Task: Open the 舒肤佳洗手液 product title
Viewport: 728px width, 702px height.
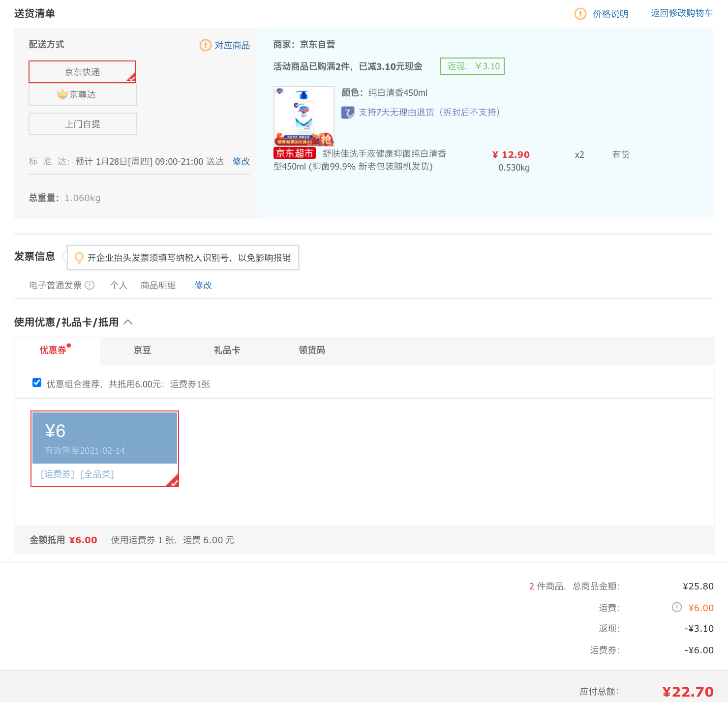Action: point(360,160)
